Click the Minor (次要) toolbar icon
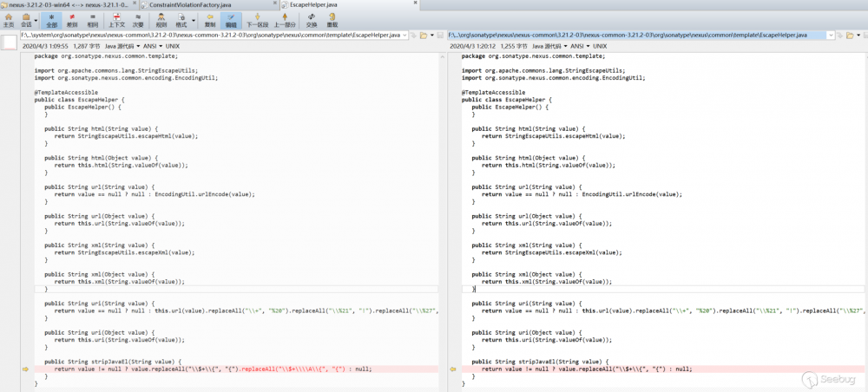The width and height of the screenshot is (868, 392). 138,20
